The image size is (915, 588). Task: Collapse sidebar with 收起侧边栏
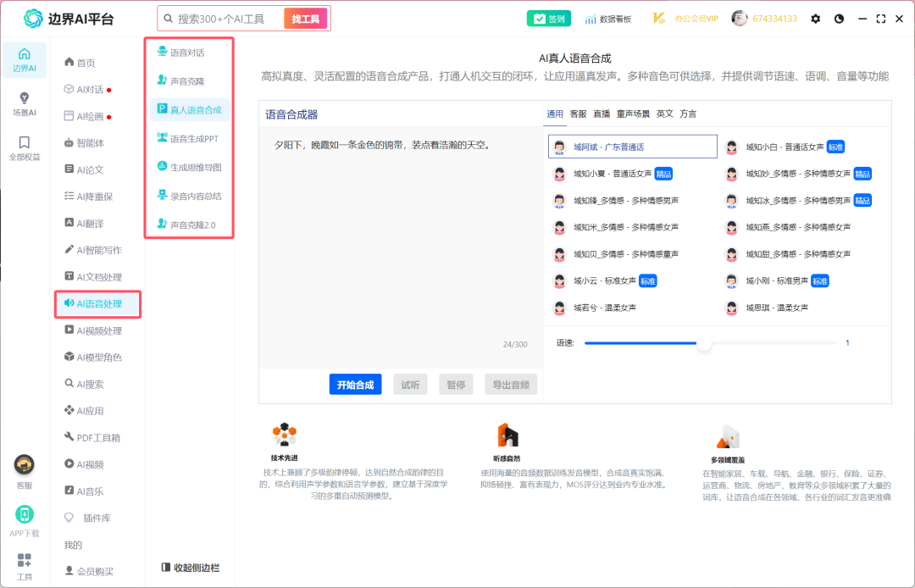[191, 568]
